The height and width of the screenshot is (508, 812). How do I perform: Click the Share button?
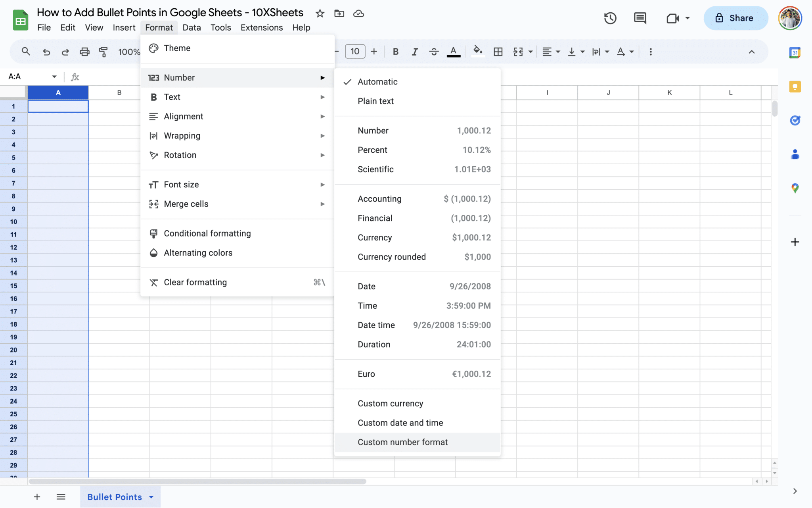click(735, 18)
